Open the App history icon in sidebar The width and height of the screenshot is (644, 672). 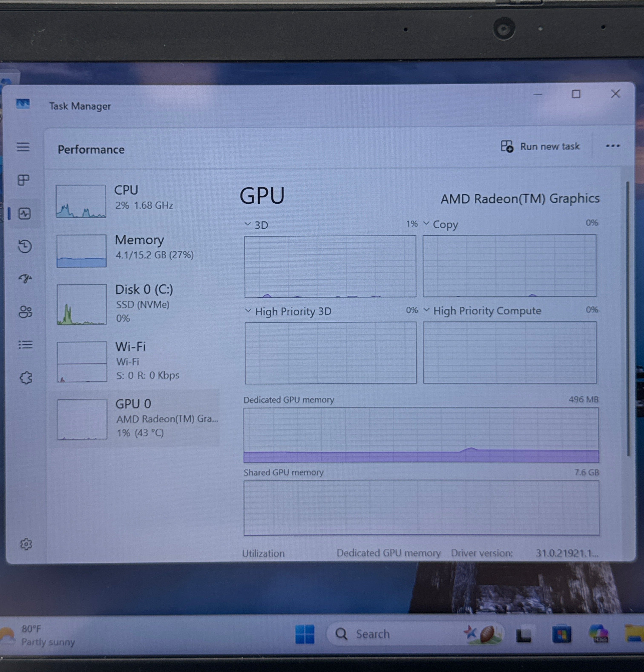tap(25, 246)
